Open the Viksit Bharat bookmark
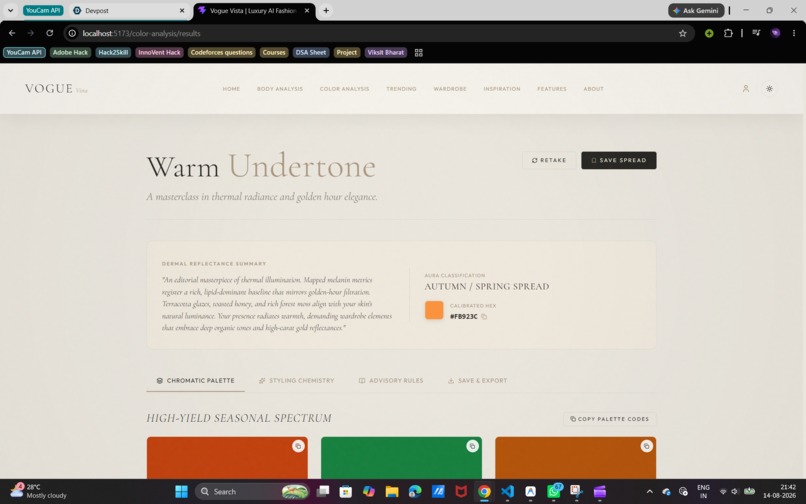806x504 pixels. (386, 52)
